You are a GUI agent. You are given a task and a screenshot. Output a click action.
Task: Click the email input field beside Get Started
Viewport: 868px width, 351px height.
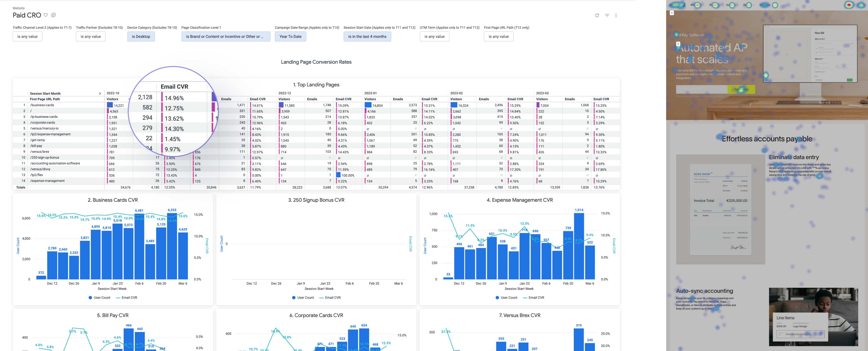(701, 89)
